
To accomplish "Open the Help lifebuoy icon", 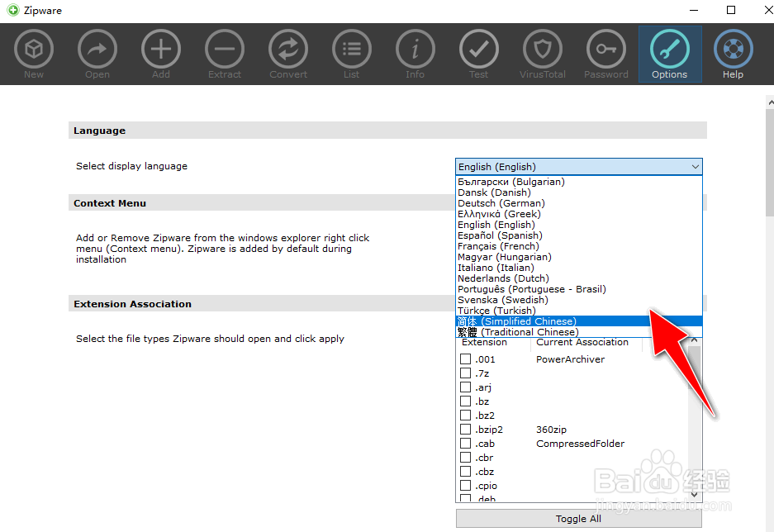I will coord(733,49).
